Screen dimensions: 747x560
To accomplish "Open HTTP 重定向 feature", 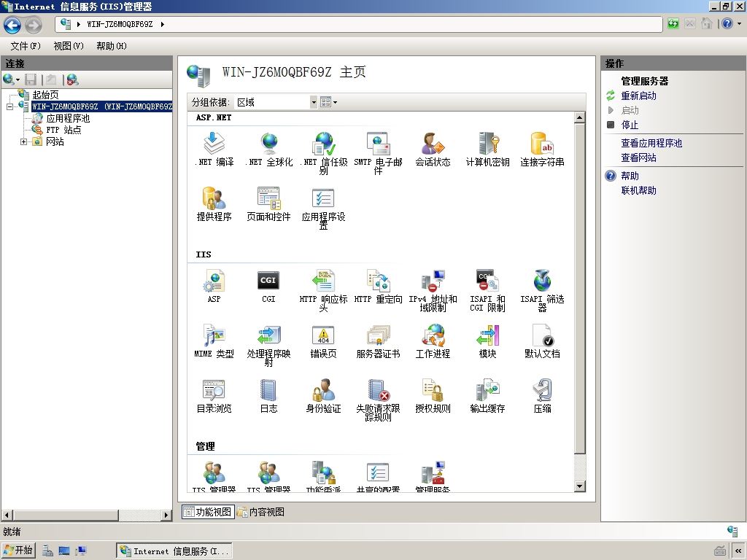I will point(379,286).
